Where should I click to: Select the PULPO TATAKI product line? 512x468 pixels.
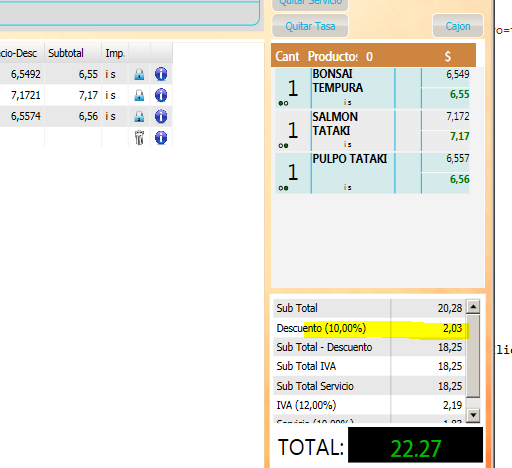pyautogui.click(x=372, y=173)
